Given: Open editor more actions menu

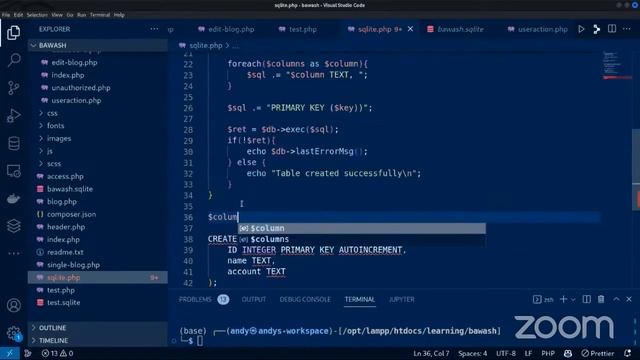Looking at the screenshot, I should click(x=627, y=29).
